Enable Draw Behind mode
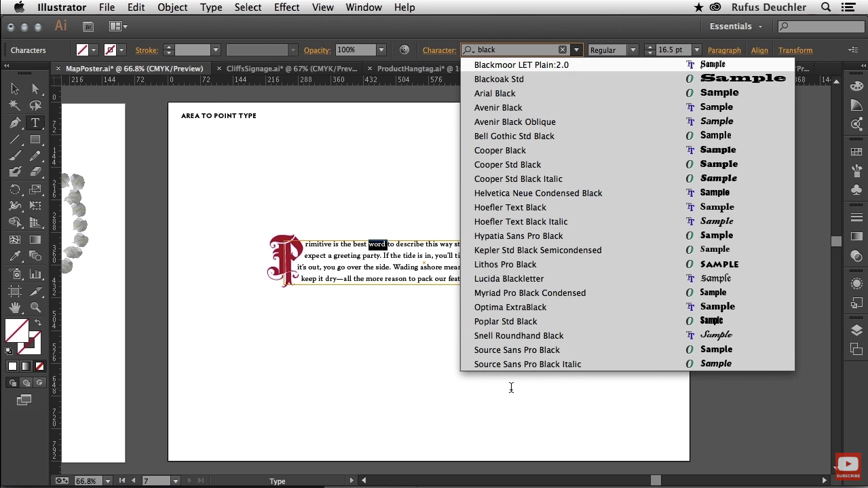 (x=26, y=383)
